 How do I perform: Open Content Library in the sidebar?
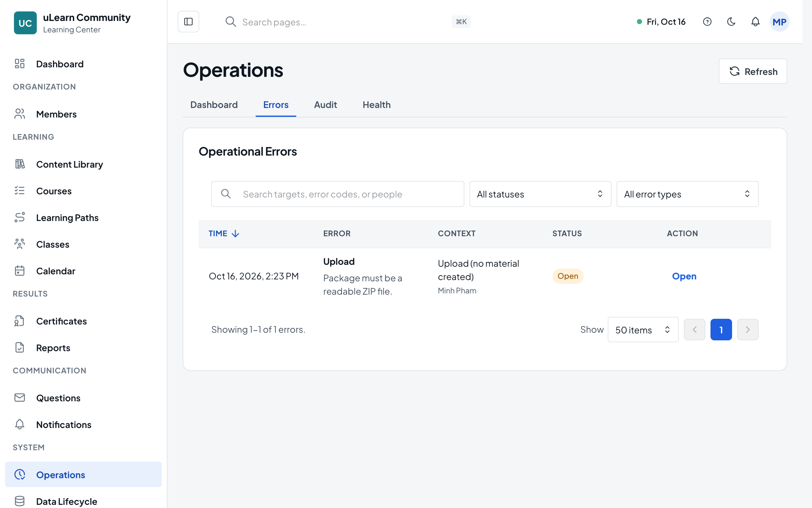pos(83,164)
